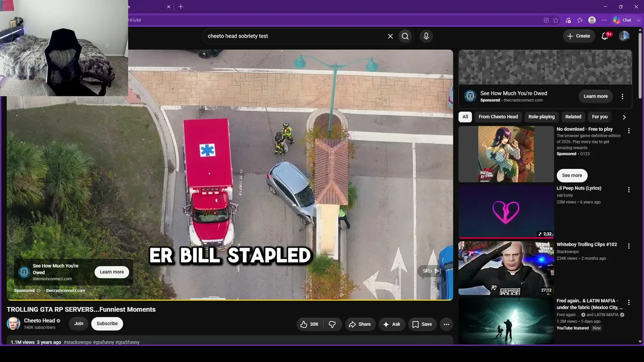Open options for Lil Peep Nuts video
644x362 pixels.
(x=628, y=190)
